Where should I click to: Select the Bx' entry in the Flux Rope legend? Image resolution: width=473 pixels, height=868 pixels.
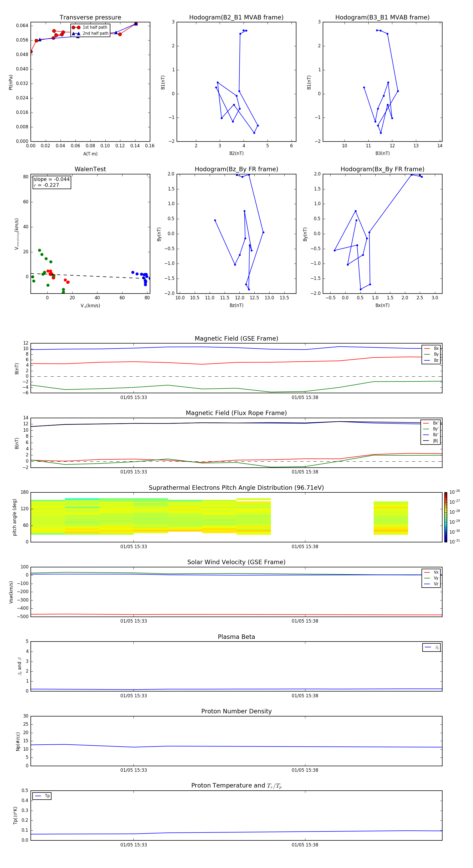click(x=431, y=423)
